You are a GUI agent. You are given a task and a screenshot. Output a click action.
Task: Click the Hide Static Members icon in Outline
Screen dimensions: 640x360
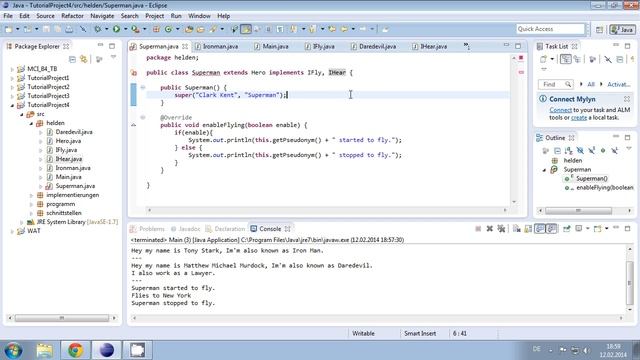click(x=591, y=151)
